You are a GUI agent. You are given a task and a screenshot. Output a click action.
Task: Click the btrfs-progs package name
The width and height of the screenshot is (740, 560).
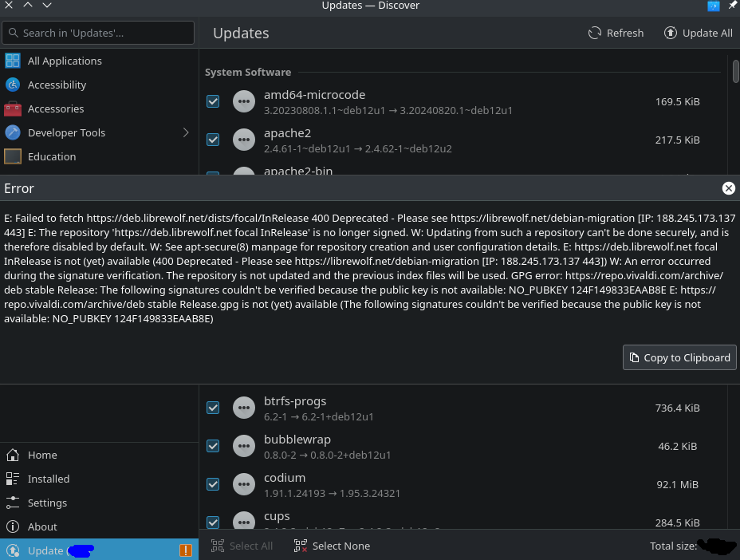[x=295, y=401]
